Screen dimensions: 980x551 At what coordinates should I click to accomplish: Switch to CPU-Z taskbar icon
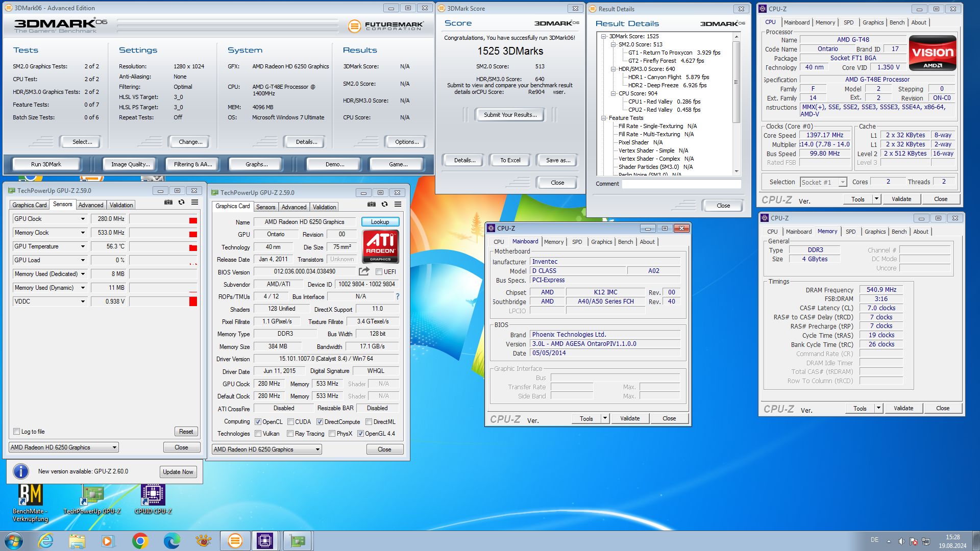pyautogui.click(x=265, y=541)
